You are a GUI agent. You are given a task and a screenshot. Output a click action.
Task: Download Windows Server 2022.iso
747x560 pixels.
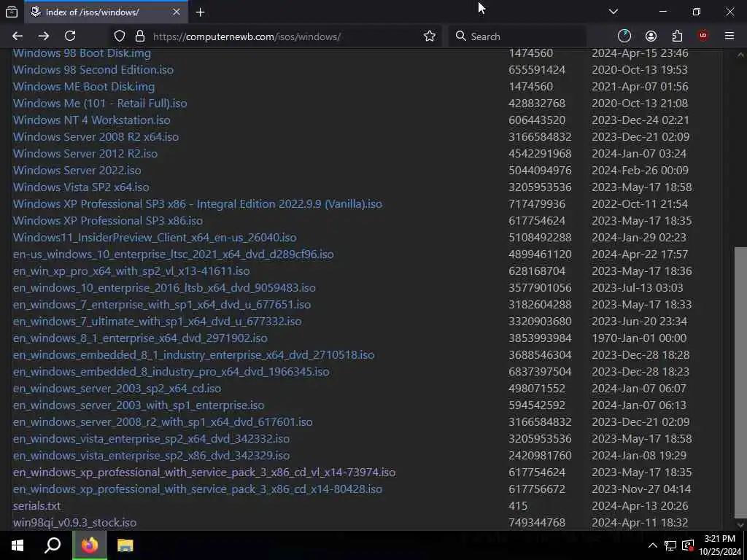[77, 171]
